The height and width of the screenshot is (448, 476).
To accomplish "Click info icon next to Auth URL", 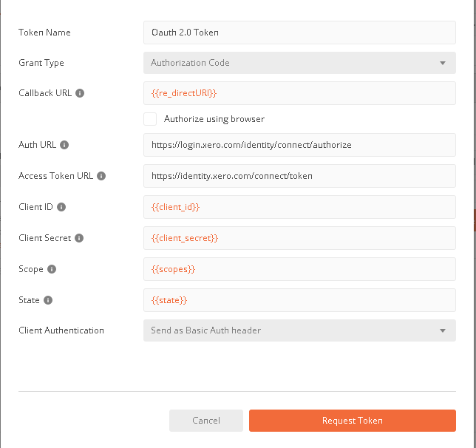I will pyautogui.click(x=64, y=145).
